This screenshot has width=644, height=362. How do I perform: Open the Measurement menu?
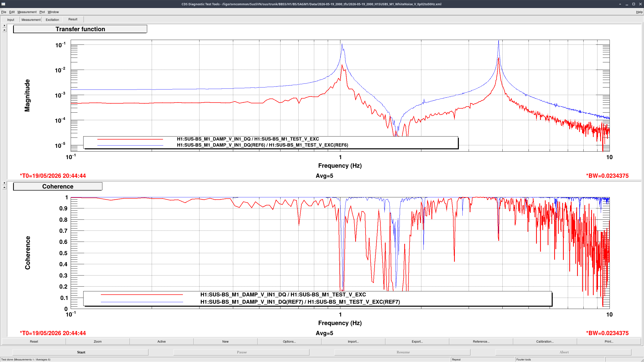(27, 12)
